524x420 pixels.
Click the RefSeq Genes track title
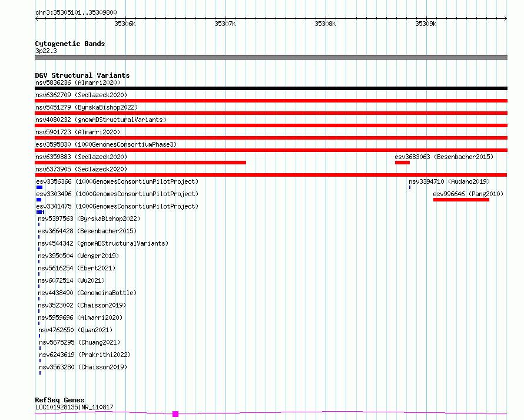tap(59, 400)
